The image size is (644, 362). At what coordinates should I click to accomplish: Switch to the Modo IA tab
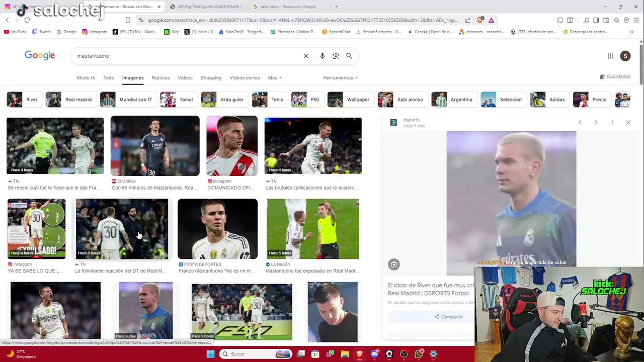tap(86, 78)
